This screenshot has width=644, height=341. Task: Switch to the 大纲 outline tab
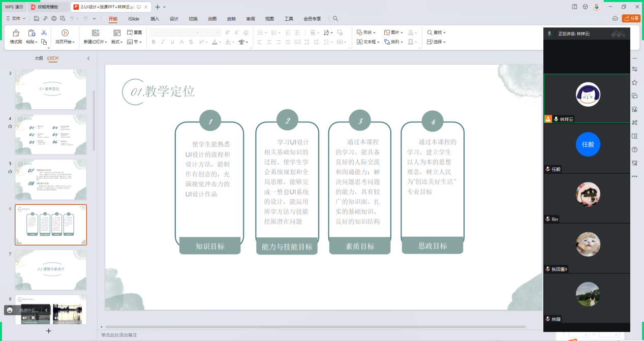coord(39,58)
